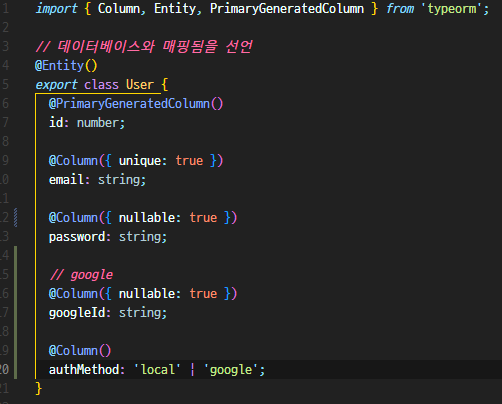Click the 'typeorm' import string
Viewport: 502px width, 404px height.
tap(452, 9)
